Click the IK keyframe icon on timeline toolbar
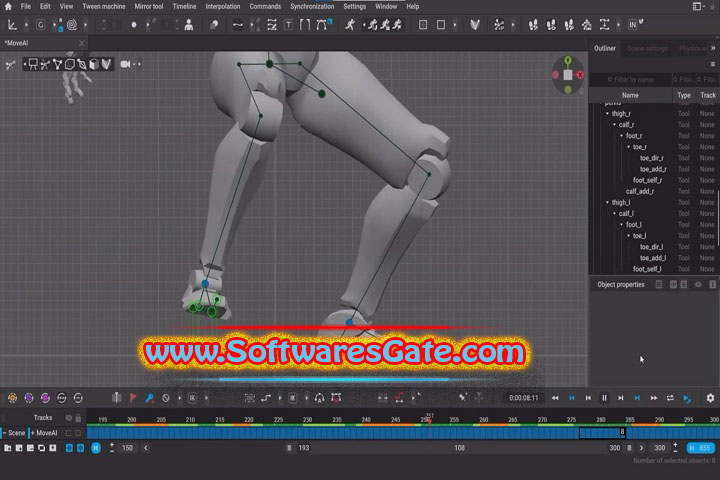This screenshot has width=720, height=480. [x=192, y=398]
